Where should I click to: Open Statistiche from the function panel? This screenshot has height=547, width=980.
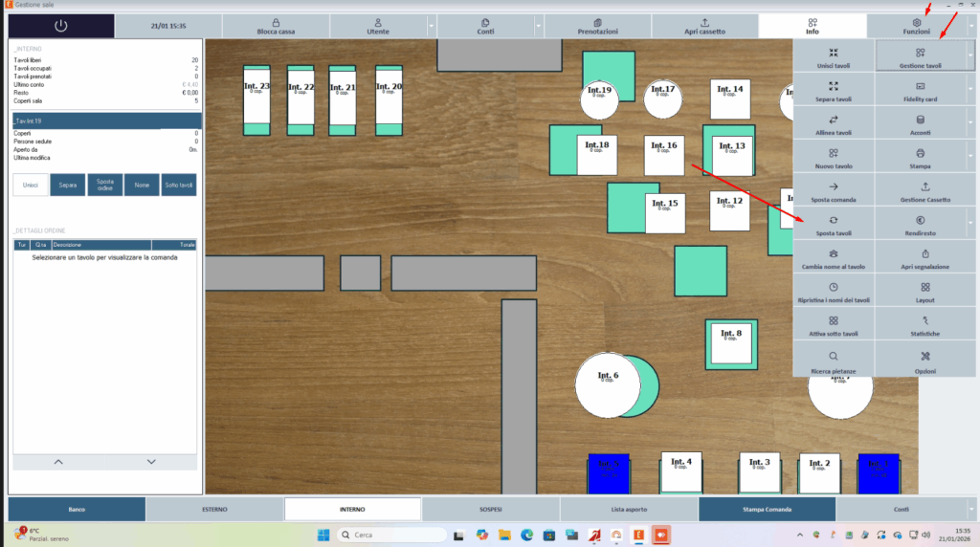[x=925, y=325]
